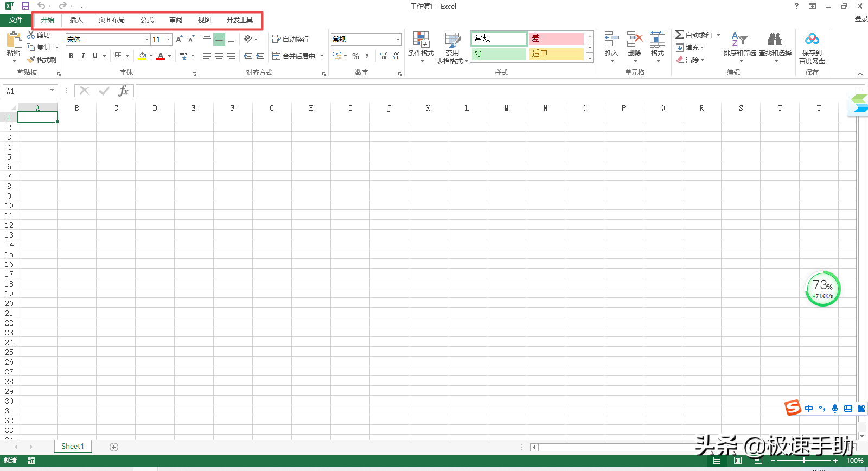Click the insert function fx icon

tap(124, 91)
